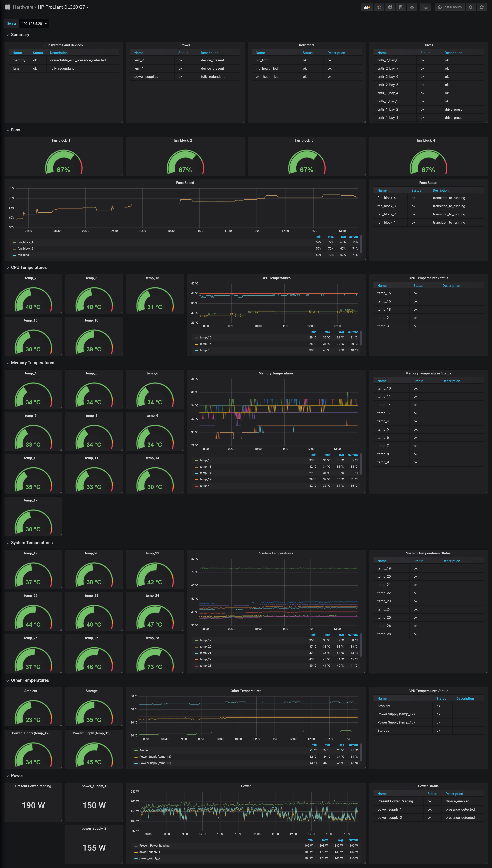This screenshot has width=492, height=868.
Task: Click the Memory Temperatures legend scrollbar
Action: (361, 464)
